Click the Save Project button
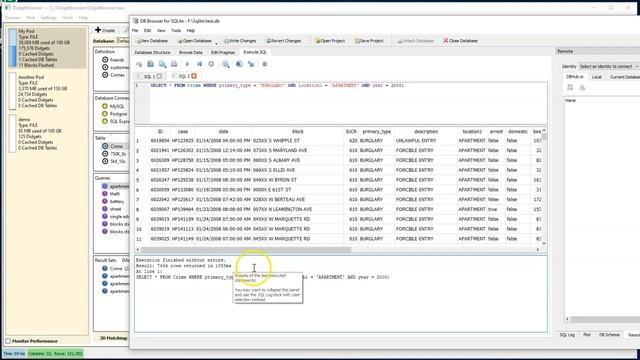640x360 pixels. pyautogui.click(x=369, y=41)
